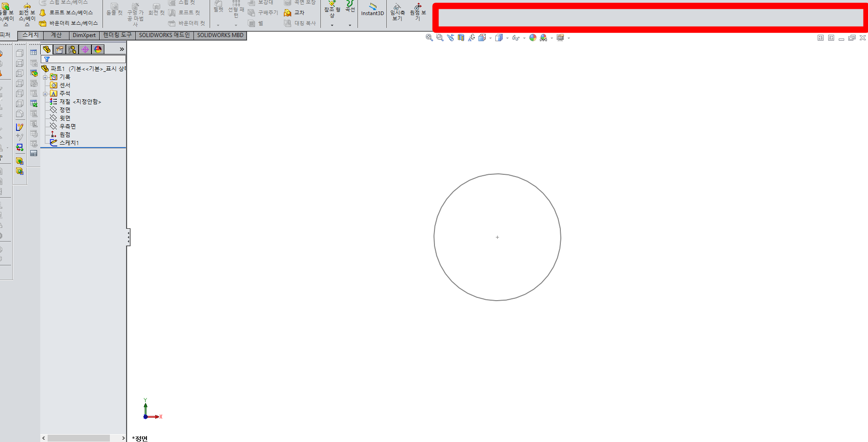The width and height of the screenshot is (868, 442).
Task: Open dropdown arrow next to Hide/Show Items
Action: (x=524, y=38)
